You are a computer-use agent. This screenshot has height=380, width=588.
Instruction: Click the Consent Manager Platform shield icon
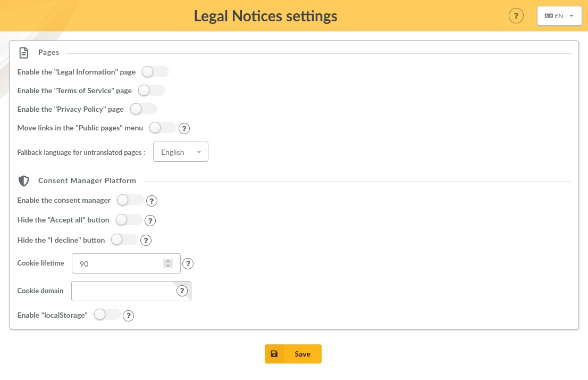tap(24, 181)
